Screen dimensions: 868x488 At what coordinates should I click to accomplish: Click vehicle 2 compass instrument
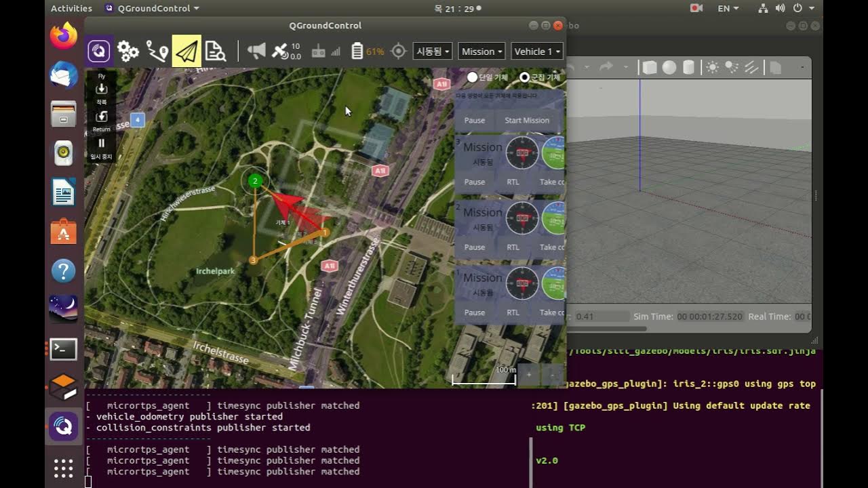522,218
